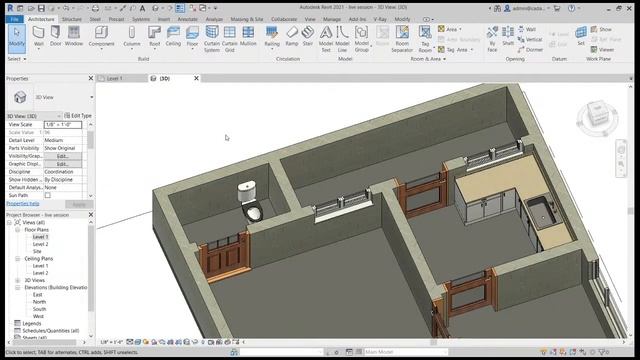Viewport: 640px width, 360px height.
Task: Select the Model Line tool
Action: pyautogui.click(x=342, y=39)
